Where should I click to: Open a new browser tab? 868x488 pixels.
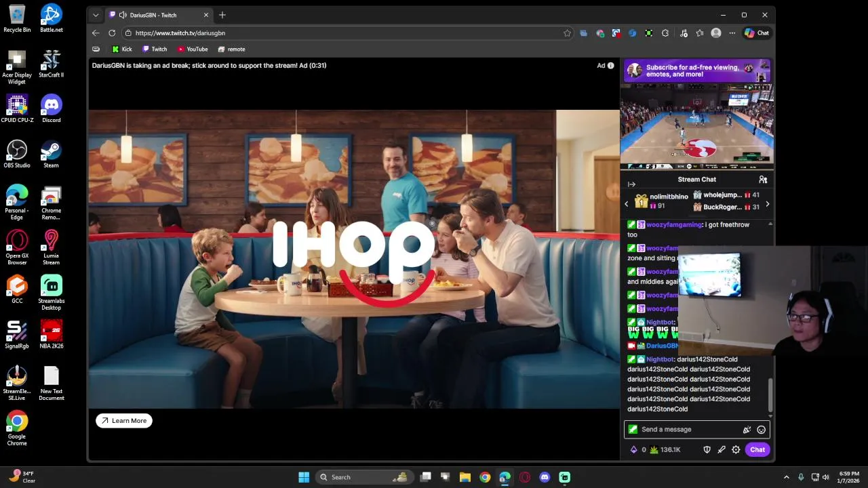222,15
